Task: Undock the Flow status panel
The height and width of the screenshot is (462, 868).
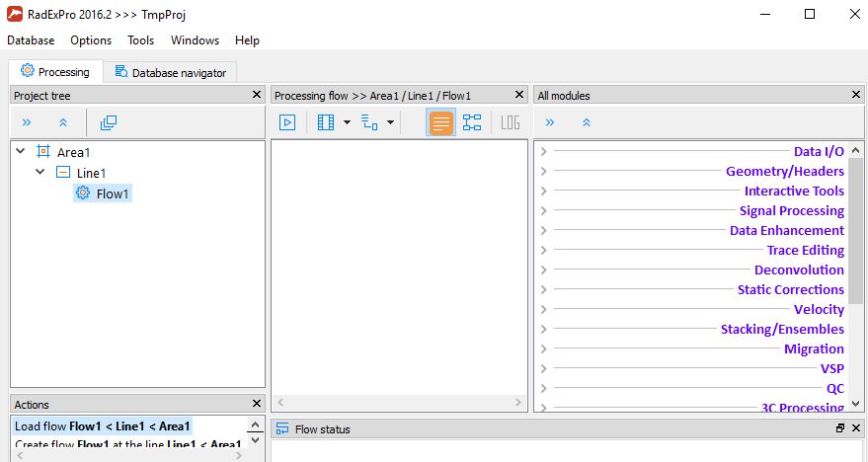Action: tap(840, 427)
